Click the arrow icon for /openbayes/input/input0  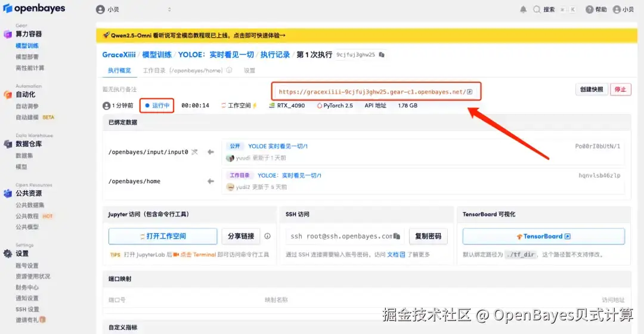[210, 152]
